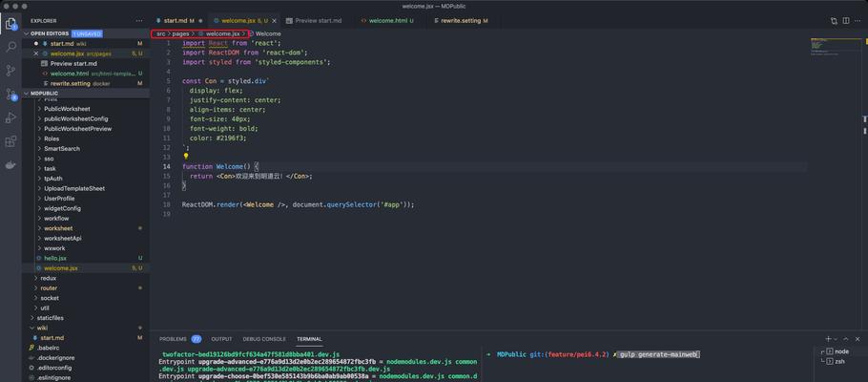Expand the staticfiles folder
The width and height of the screenshot is (868, 382).
50,318
